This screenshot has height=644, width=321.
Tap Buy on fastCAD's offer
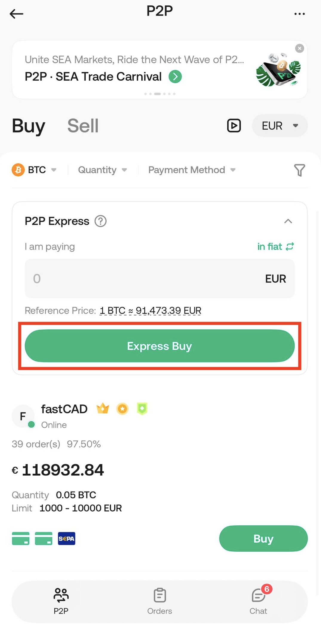263,539
